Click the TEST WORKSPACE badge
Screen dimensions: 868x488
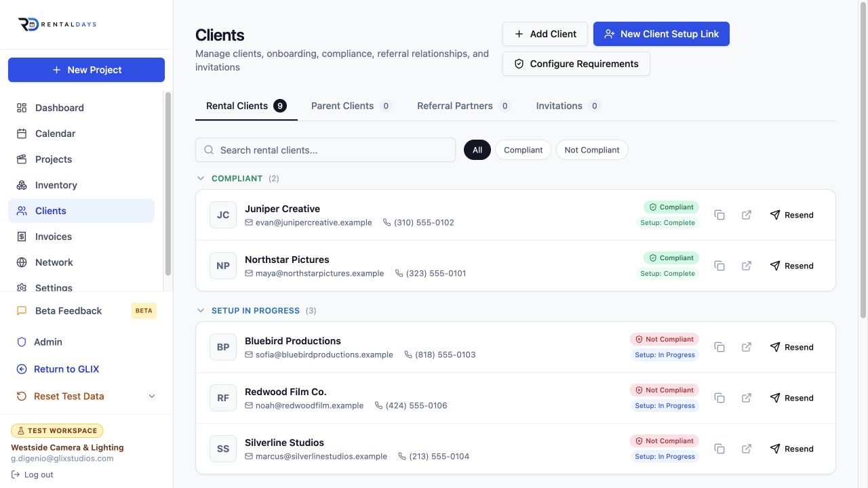coord(57,430)
